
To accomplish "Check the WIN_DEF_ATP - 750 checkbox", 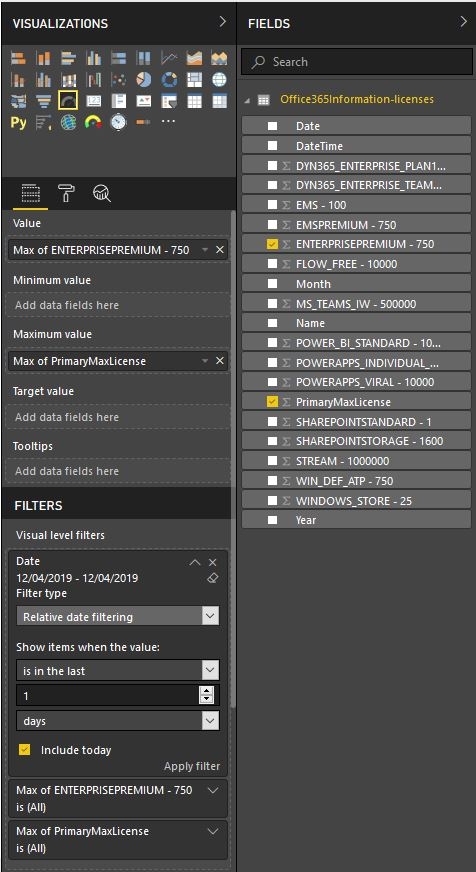I will click(x=272, y=480).
